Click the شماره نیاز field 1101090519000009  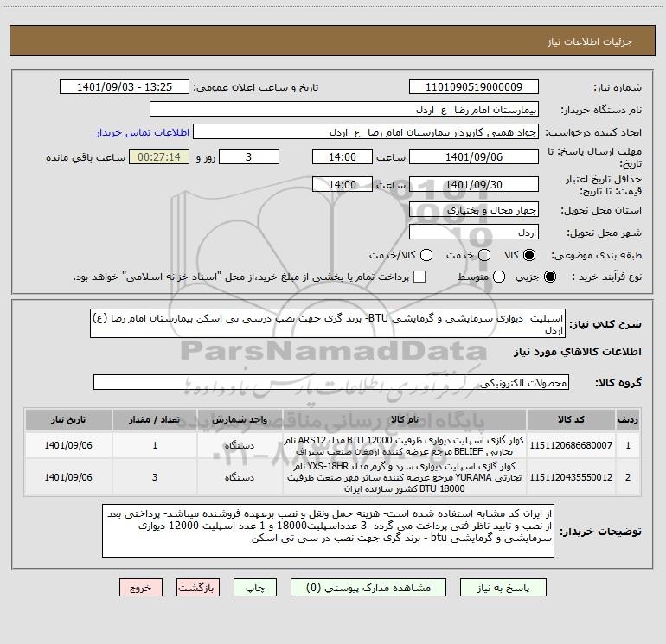(474, 86)
